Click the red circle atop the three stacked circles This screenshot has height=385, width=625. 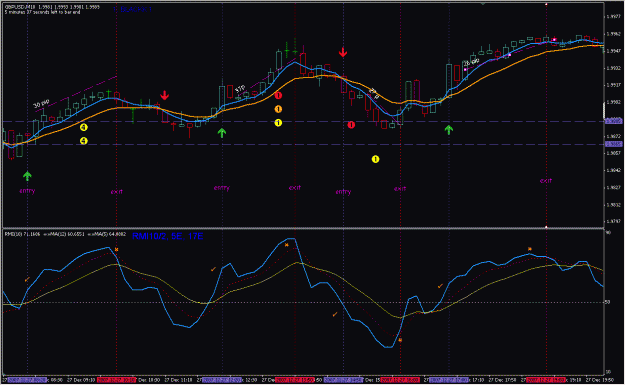click(x=278, y=95)
